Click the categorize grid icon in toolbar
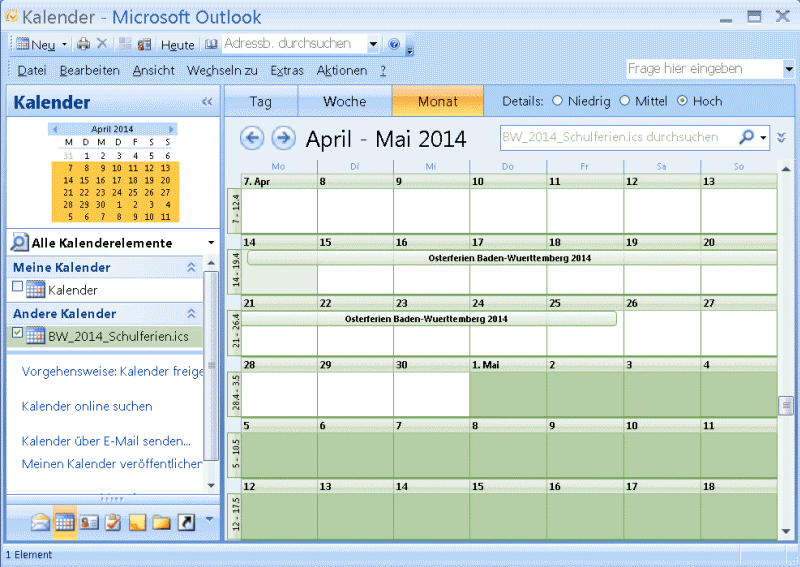 click(125, 44)
